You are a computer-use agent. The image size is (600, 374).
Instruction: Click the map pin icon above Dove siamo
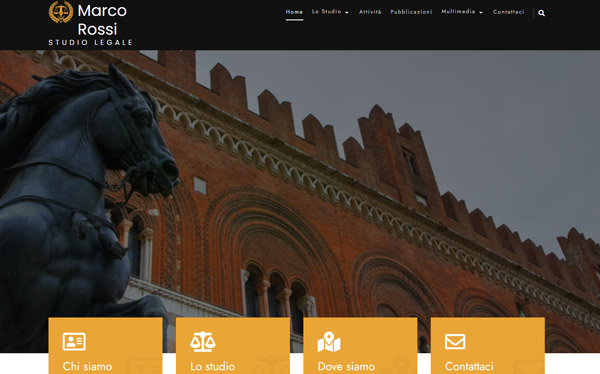(329, 341)
